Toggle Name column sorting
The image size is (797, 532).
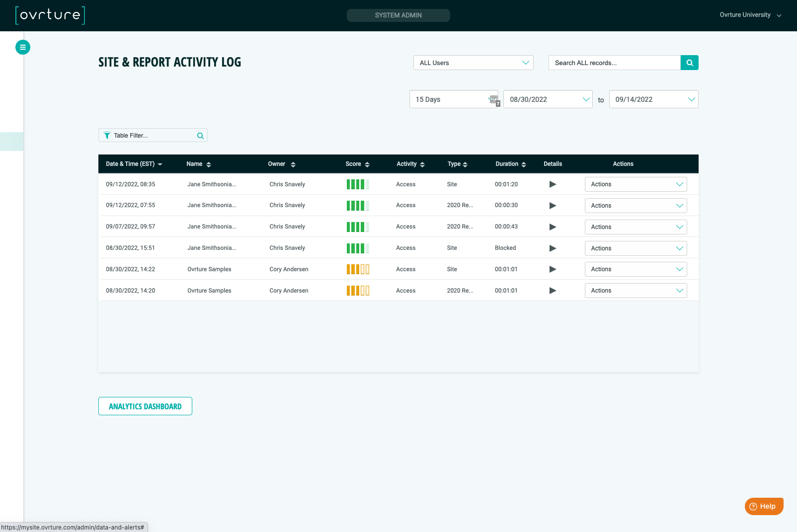(209, 164)
